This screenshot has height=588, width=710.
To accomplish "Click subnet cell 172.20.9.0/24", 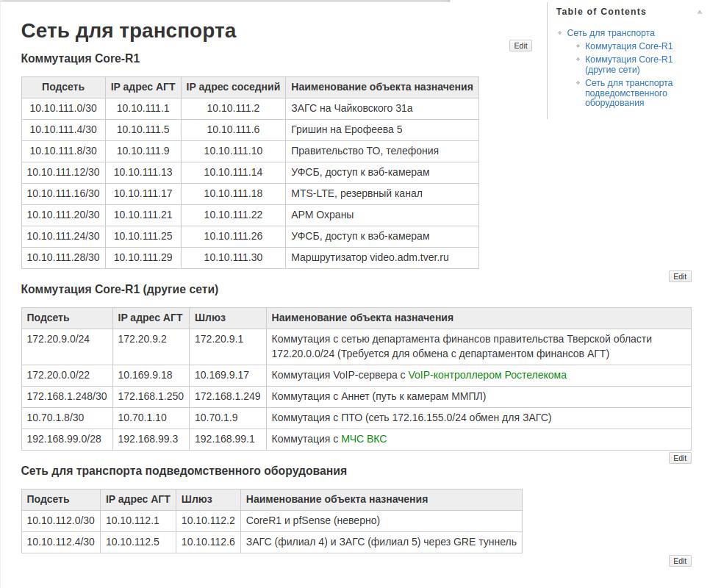I will pyautogui.click(x=67, y=347).
